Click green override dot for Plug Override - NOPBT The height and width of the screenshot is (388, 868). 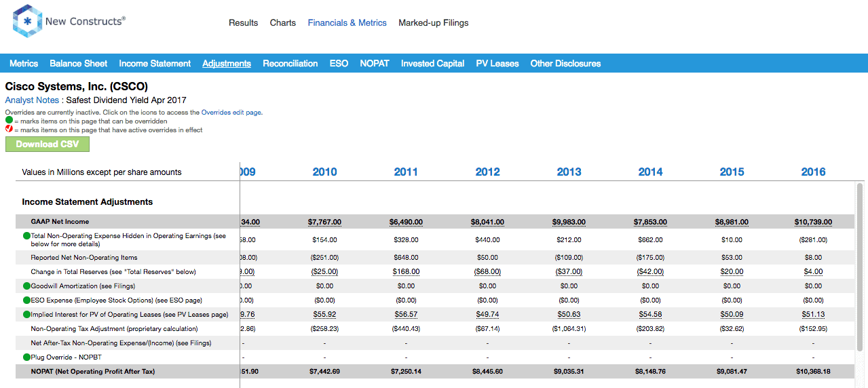click(26, 357)
